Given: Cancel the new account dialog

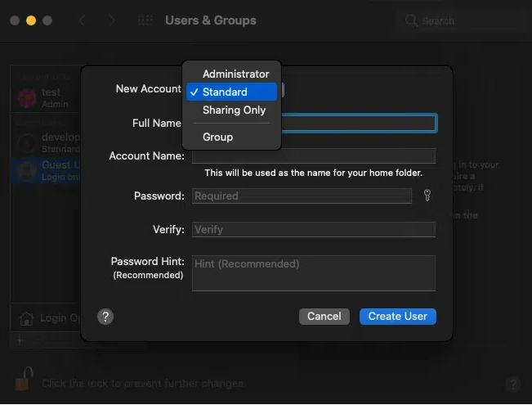Looking at the screenshot, I should pyautogui.click(x=324, y=317).
